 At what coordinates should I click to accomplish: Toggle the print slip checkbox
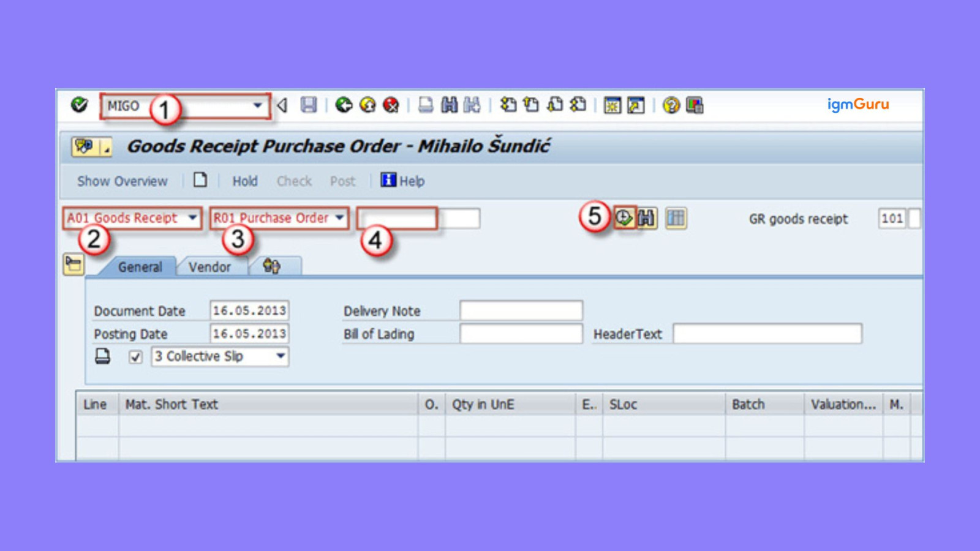(x=135, y=357)
